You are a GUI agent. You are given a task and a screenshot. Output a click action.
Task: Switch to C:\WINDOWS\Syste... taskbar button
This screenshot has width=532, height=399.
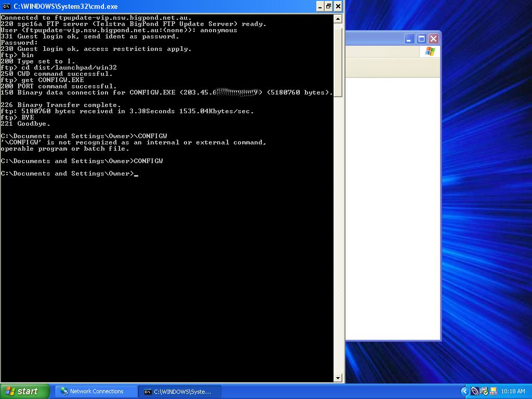[x=180, y=392]
